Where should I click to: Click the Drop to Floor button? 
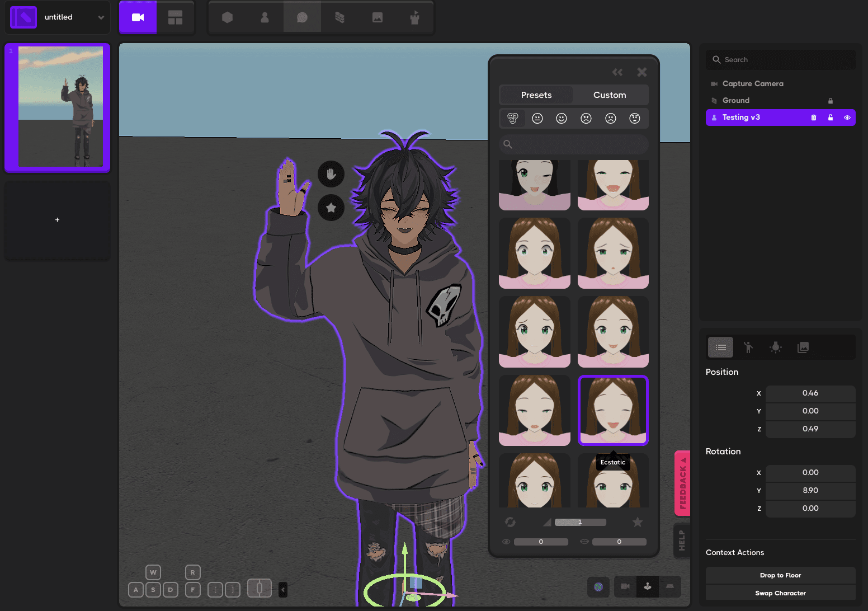[x=780, y=575]
